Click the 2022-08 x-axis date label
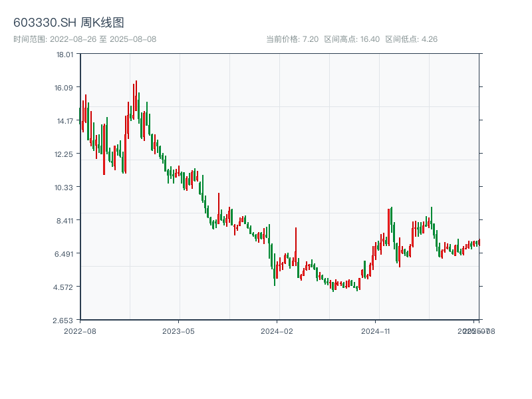 point(80,331)
